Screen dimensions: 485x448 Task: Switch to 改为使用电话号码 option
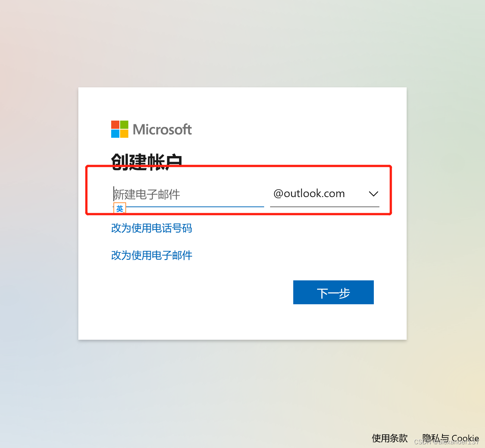(151, 228)
